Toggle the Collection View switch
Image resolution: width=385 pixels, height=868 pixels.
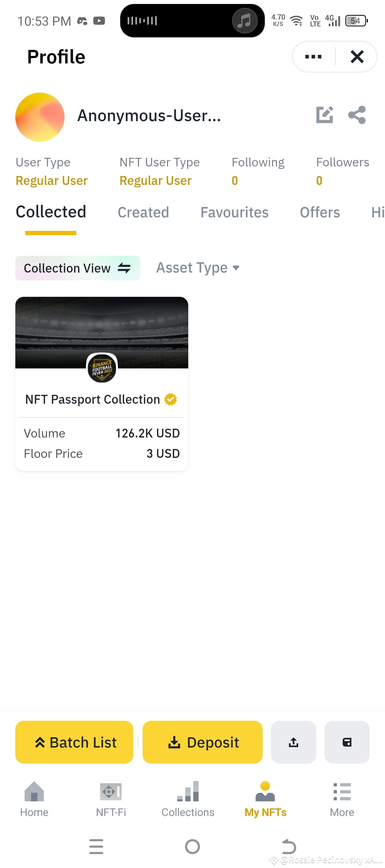[78, 268]
